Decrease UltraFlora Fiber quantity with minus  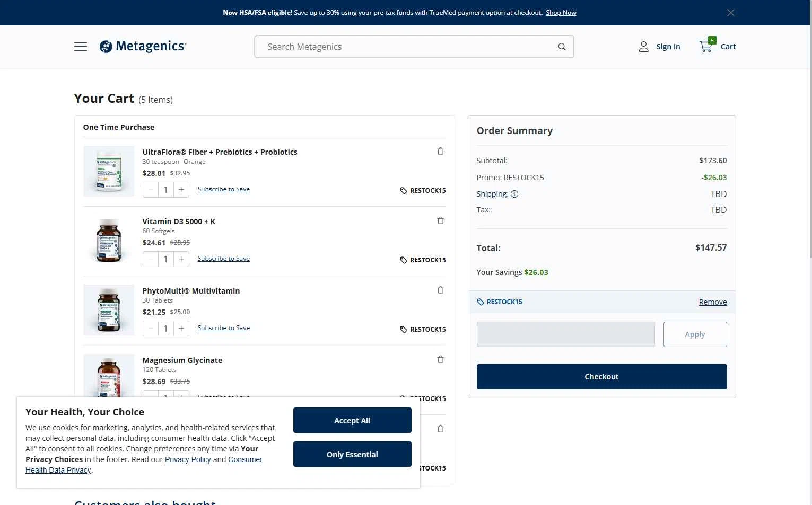point(151,190)
